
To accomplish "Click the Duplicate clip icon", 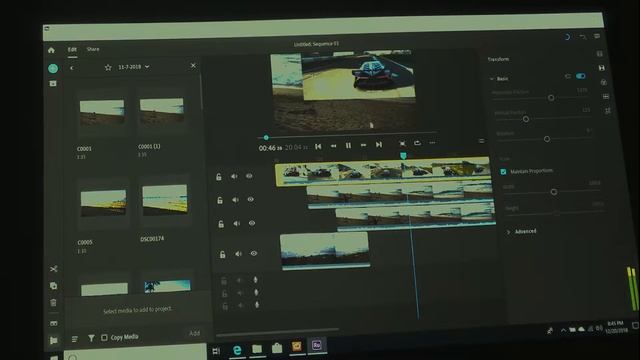I will click(53, 286).
